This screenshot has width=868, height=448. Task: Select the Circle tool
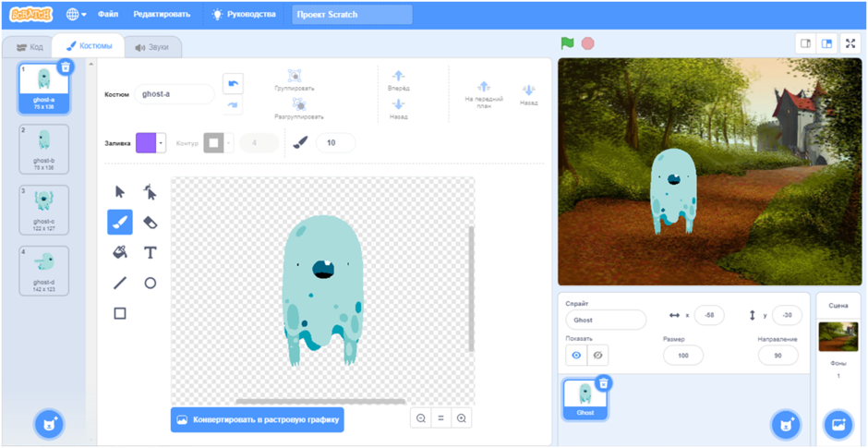coord(150,283)
